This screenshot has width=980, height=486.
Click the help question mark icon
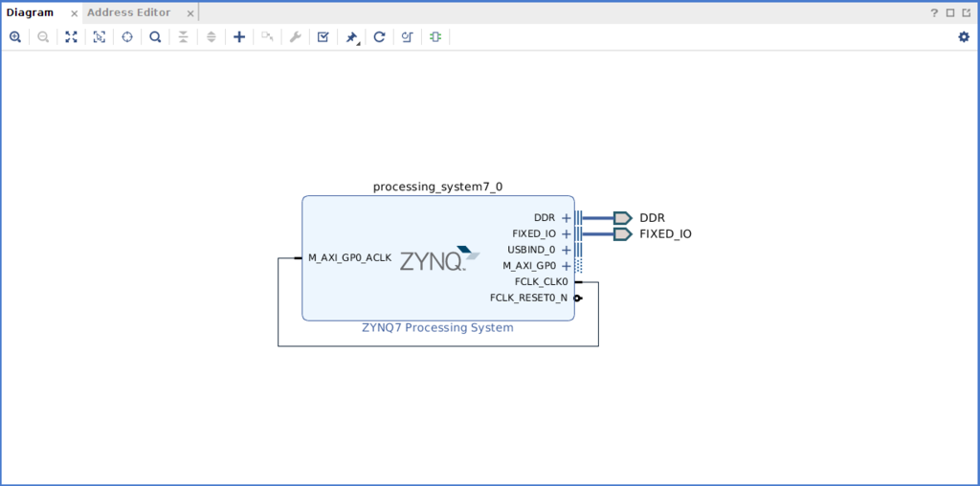[x=934, y=12]
